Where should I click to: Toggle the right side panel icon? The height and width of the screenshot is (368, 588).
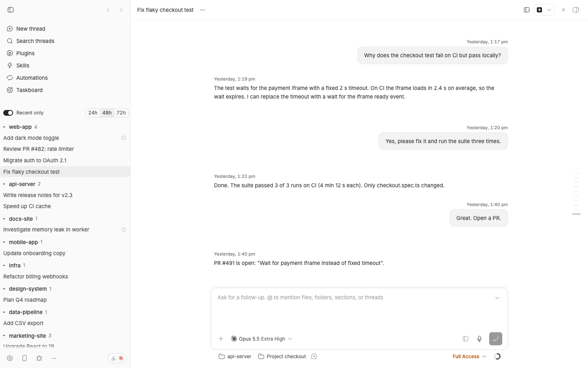576,10
